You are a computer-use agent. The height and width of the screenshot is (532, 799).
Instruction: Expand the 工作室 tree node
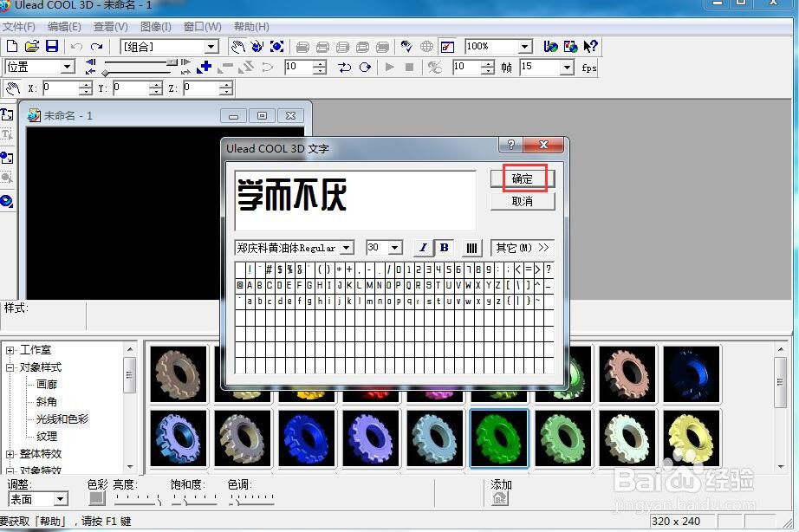pos(10,350)
